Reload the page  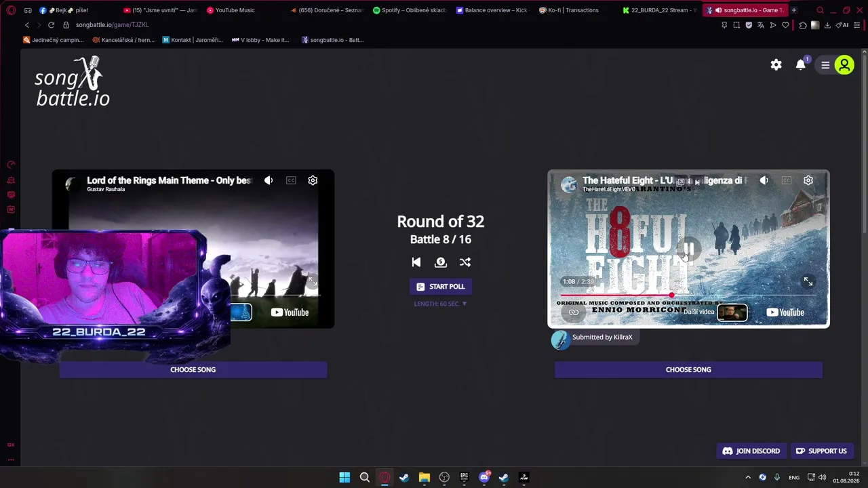[51, 25]
